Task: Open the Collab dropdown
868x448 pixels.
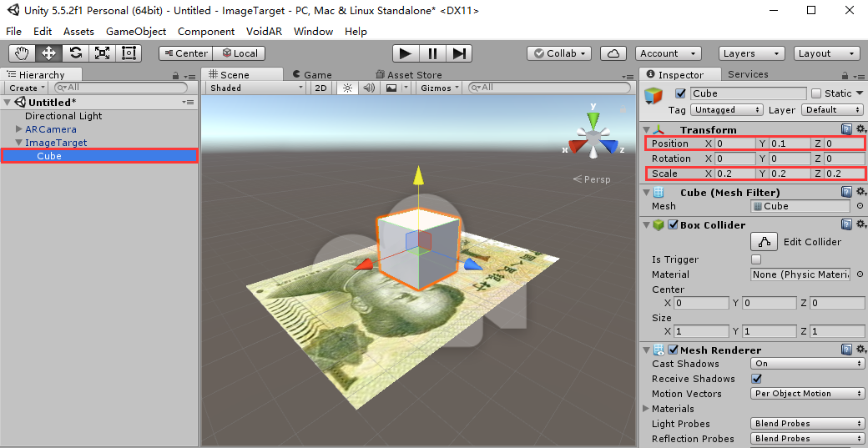Action: tap(559, 53)
